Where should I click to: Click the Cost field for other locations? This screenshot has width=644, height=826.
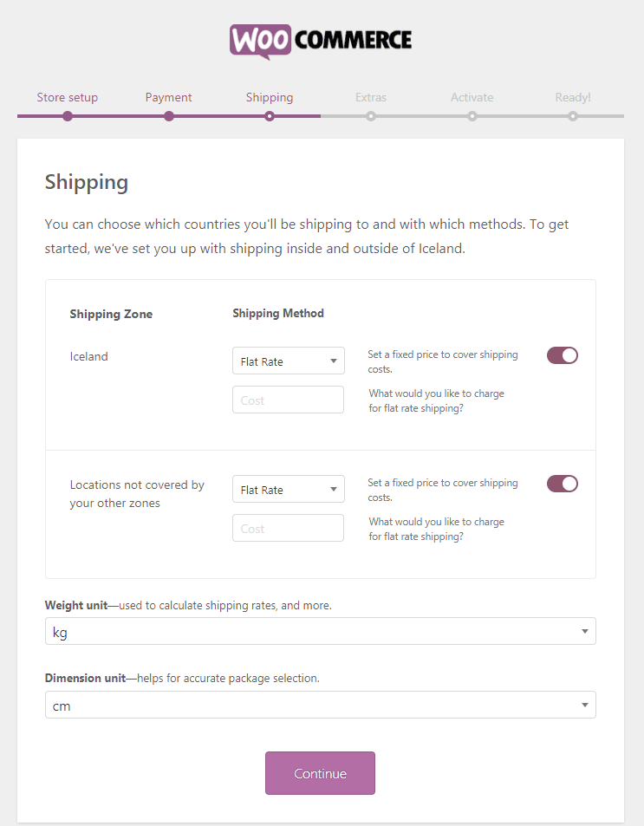[288, 529]
